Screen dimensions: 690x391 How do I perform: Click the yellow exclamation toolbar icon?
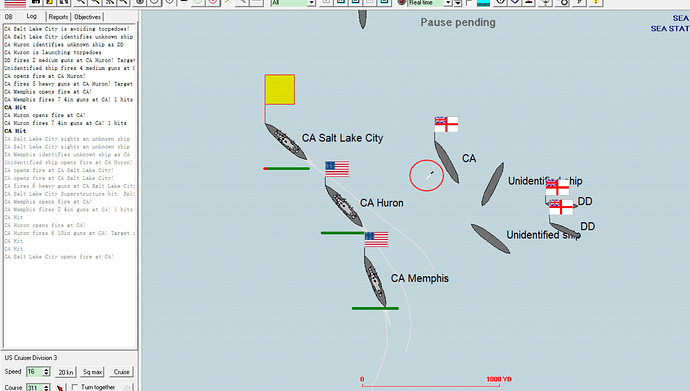coord(596,3)
